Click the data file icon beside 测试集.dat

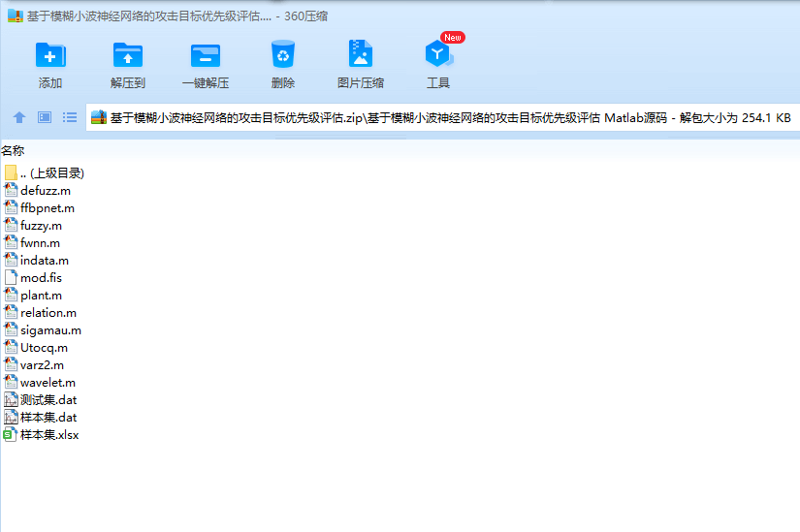[11, 399]
